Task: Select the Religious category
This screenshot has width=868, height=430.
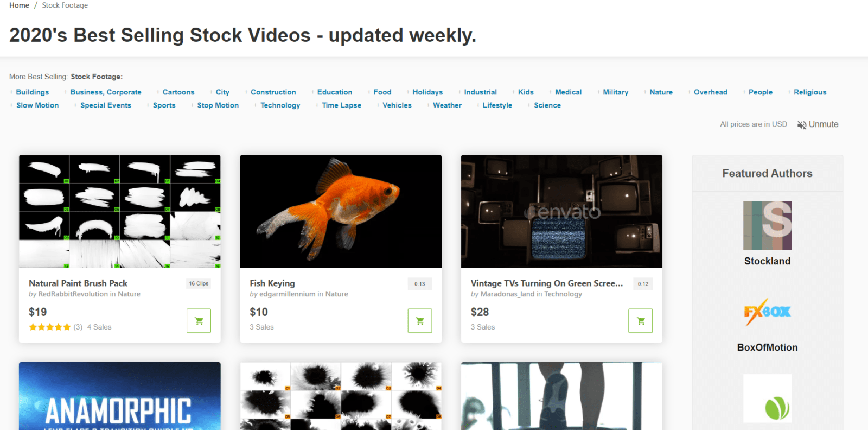Action: pos(810,92)
